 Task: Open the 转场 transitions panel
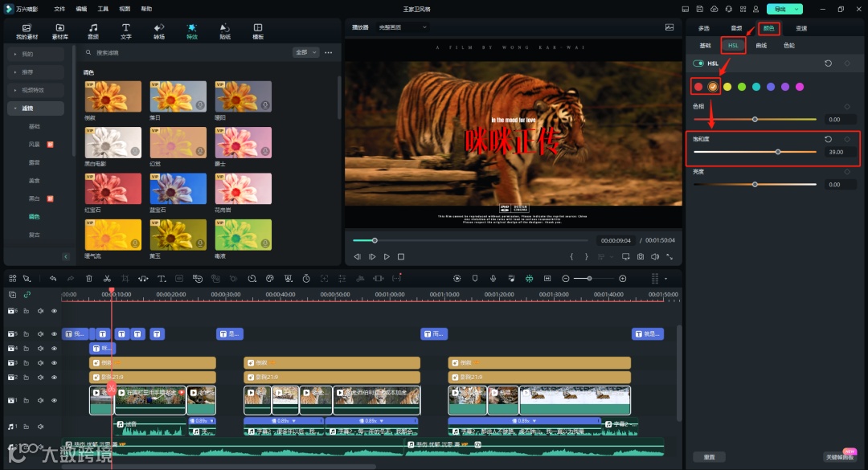[x=159, y=31]
